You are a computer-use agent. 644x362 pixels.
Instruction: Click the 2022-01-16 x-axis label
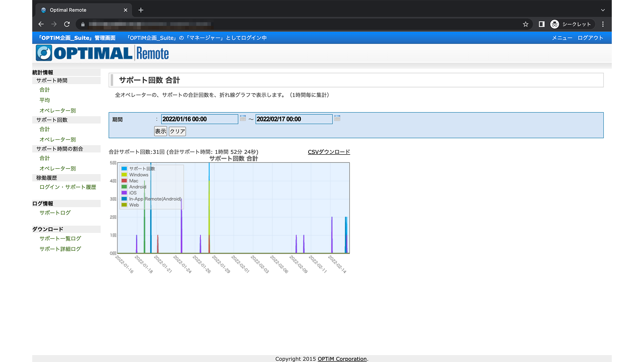[124, 264]
